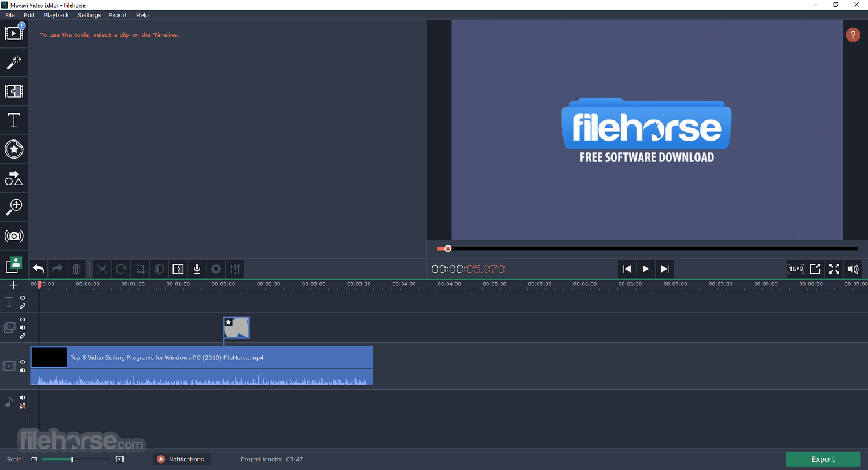The height and width of the screenshot is (470, 868).
Task: Open the Chroma Key person tab
Action: point(14,265)
